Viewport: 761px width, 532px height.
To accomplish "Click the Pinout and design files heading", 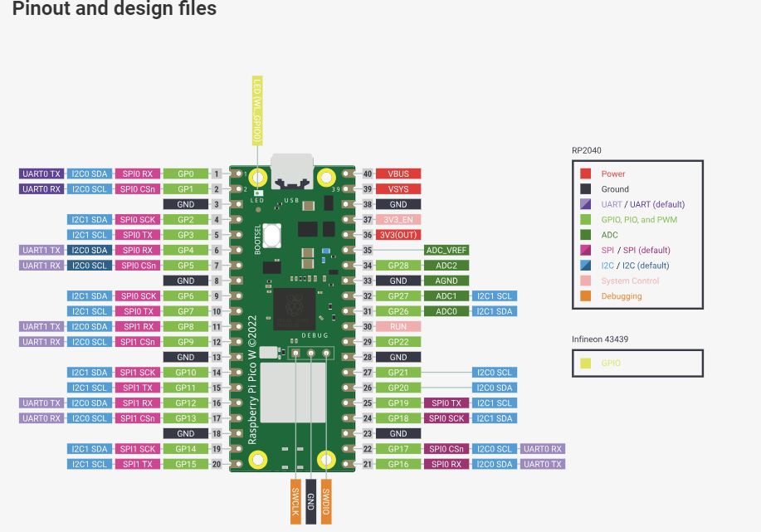I will pyautogui.click(x=115, y=8).
